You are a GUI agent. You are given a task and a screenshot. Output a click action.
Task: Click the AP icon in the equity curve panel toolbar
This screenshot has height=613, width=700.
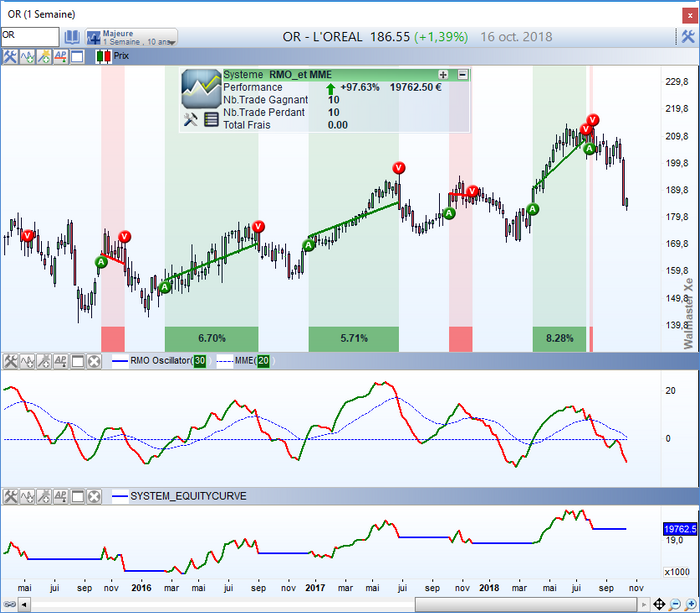60,496
